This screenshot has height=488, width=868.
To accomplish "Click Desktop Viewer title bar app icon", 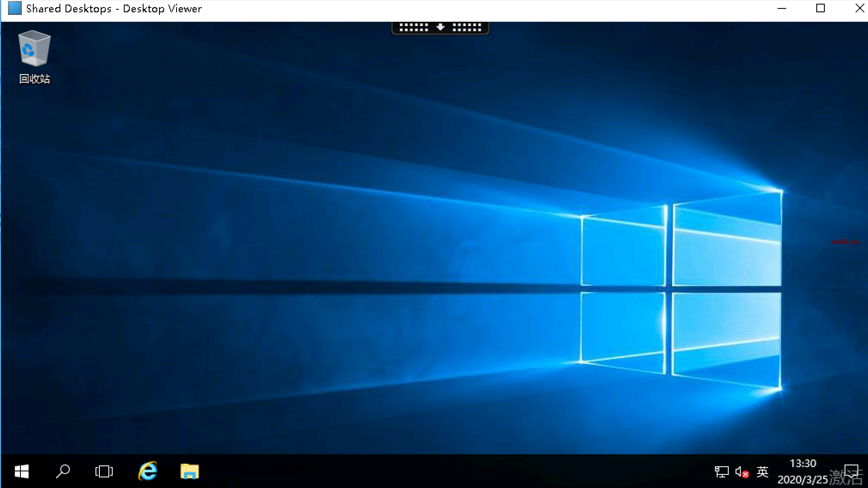I will 15,8.
